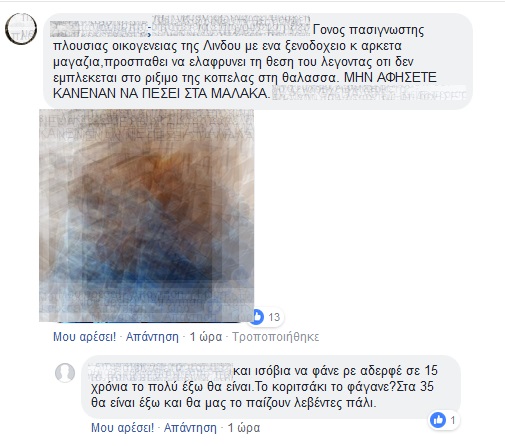Click the thumbs-up reaction icon on the reply
This screenshot has height=446, width=505.
[438, 420]
